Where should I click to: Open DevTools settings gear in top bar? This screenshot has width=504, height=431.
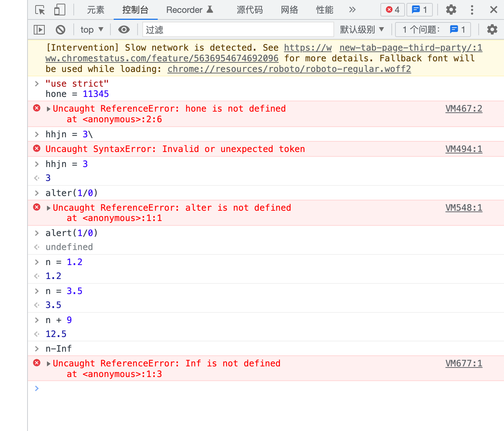[x=451, y=10]
